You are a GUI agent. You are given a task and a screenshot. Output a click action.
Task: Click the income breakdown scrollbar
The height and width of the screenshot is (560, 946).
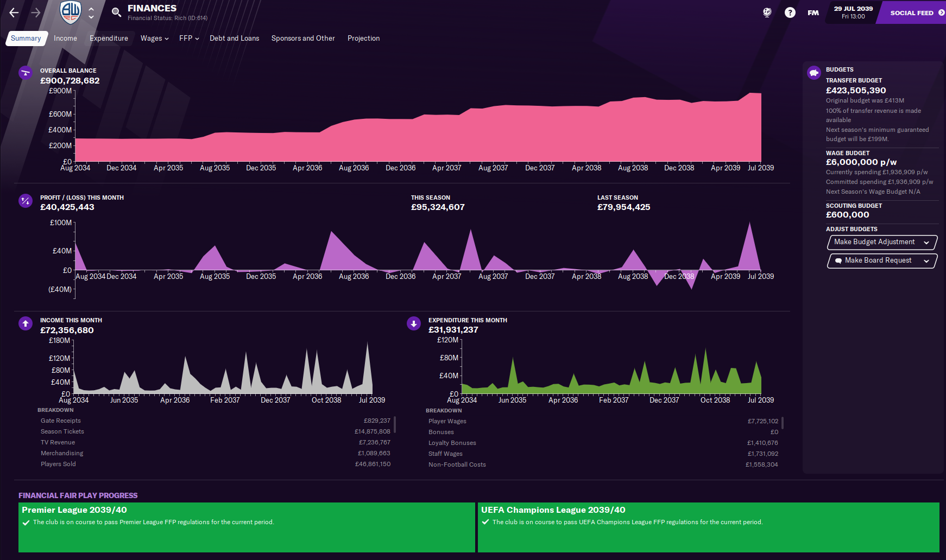click(395, 425)
